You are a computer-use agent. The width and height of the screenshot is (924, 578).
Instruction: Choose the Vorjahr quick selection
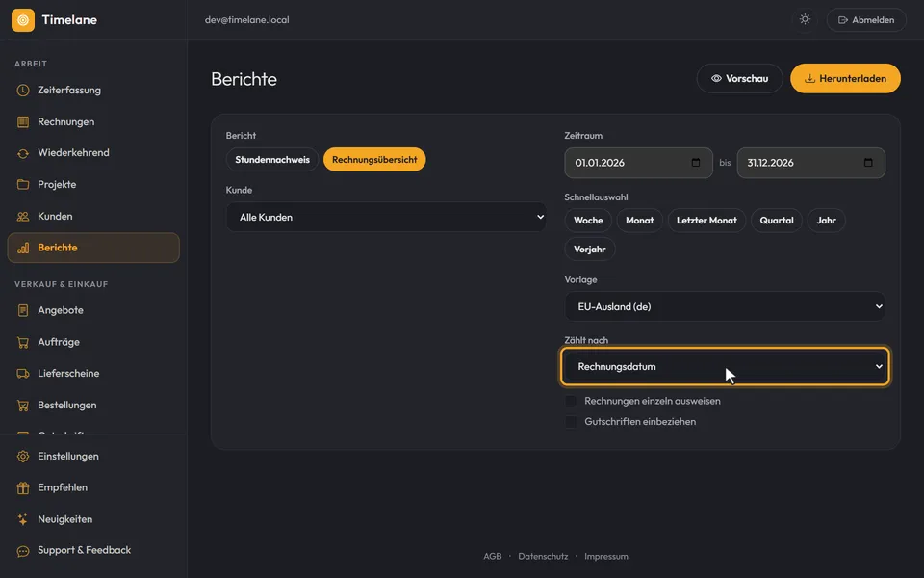(590, 249)
